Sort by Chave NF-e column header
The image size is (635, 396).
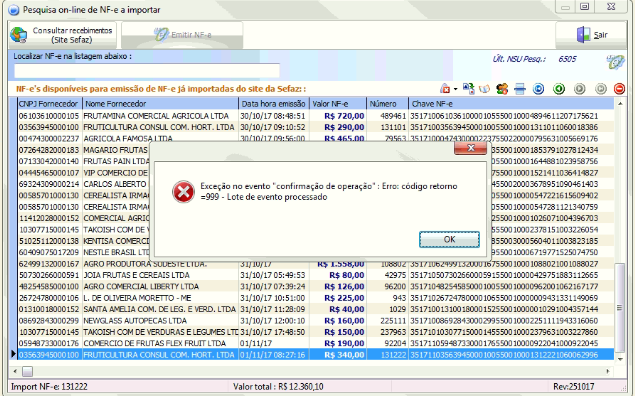(511, 104)
